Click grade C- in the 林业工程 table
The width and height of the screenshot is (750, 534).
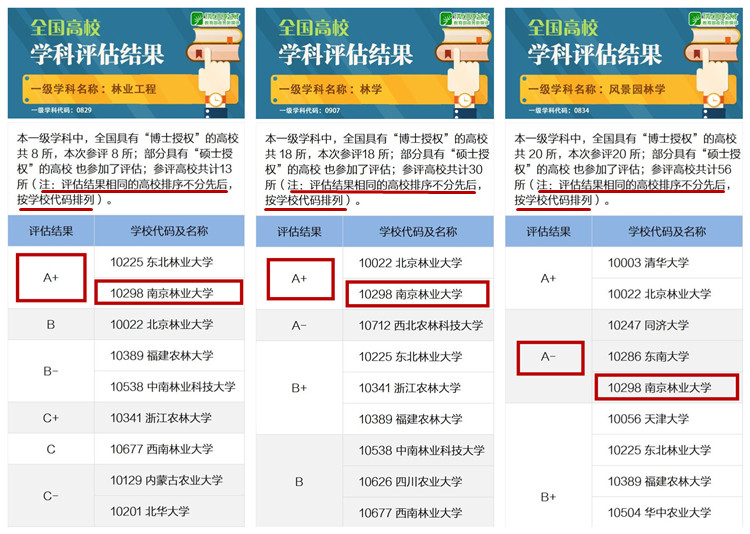pos(51,496)
